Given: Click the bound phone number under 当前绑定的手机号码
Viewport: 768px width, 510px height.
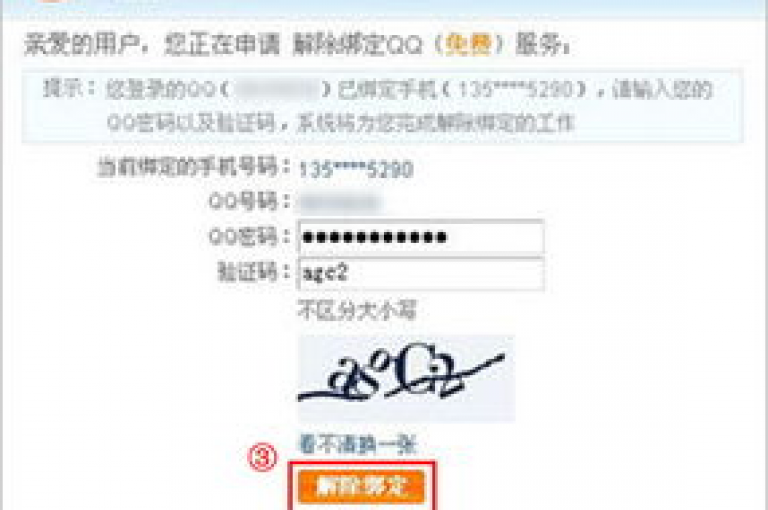Looking at the screenshot, I should (x=356, y=170).
